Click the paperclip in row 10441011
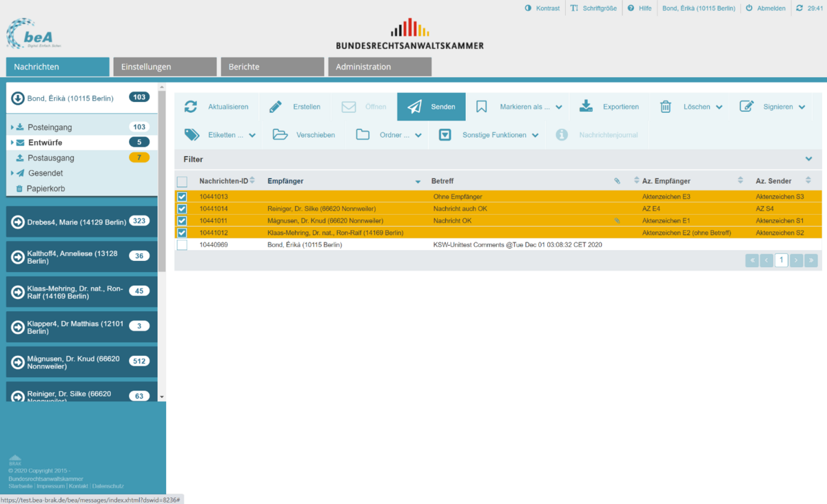Viewport: 827px width, 504px height. (617, 221)
